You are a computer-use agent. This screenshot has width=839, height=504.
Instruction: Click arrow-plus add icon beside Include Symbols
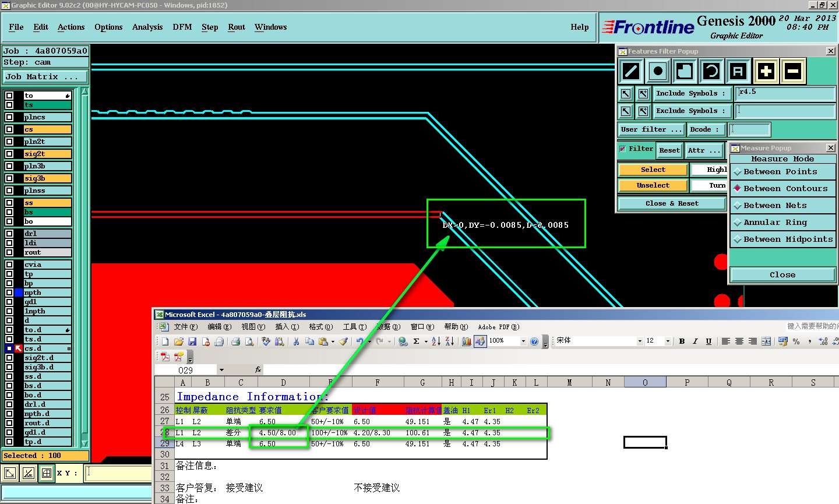coord(643,94)
